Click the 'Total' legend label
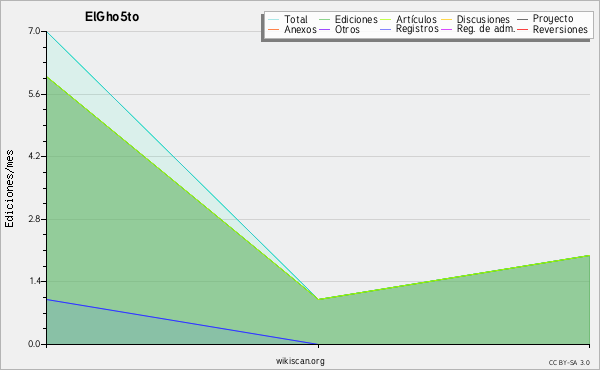Viewport: 600px width, 370px height. pos(295,19)
